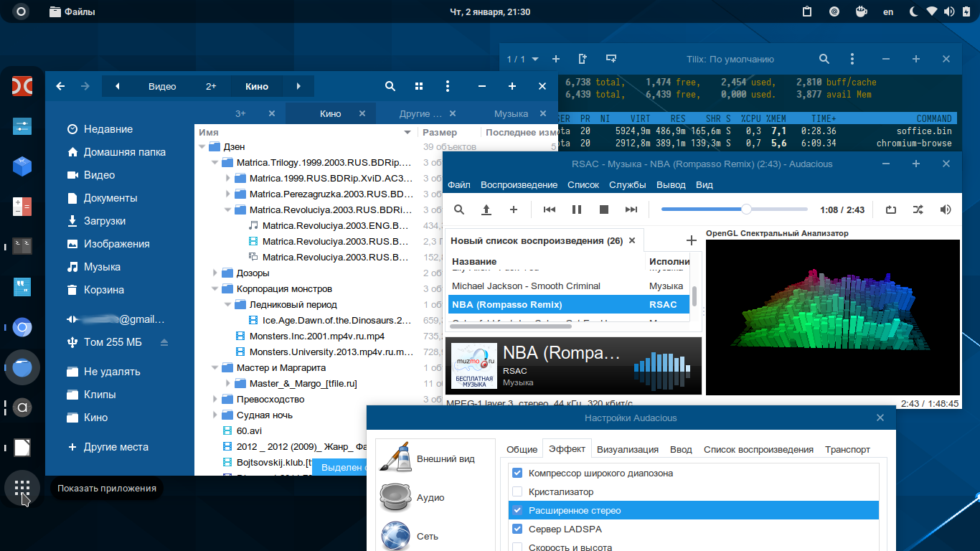
Task: Click the NBA album art thumbnail
Action: point(473,366)
